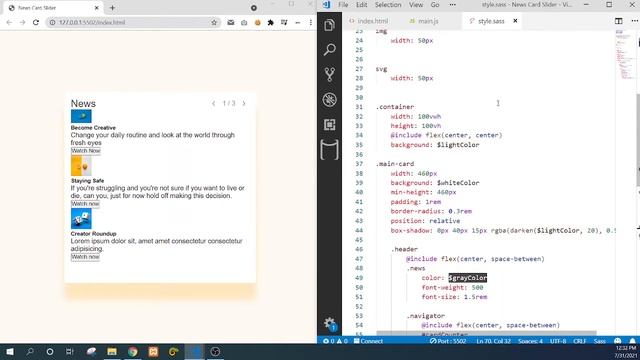Open the View menu in VS Code
Image resolution: width=640 pixels, height=360 pixels.
pos(416,5)
